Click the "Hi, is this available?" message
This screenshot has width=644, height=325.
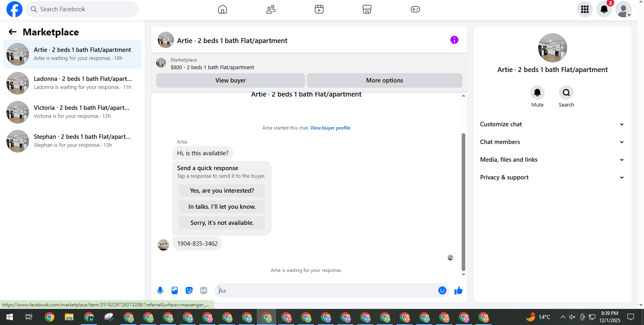coord(203,153)
